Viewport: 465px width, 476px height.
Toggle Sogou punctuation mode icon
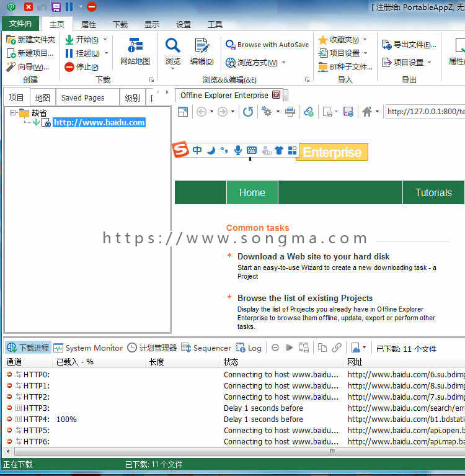point(224,150)
